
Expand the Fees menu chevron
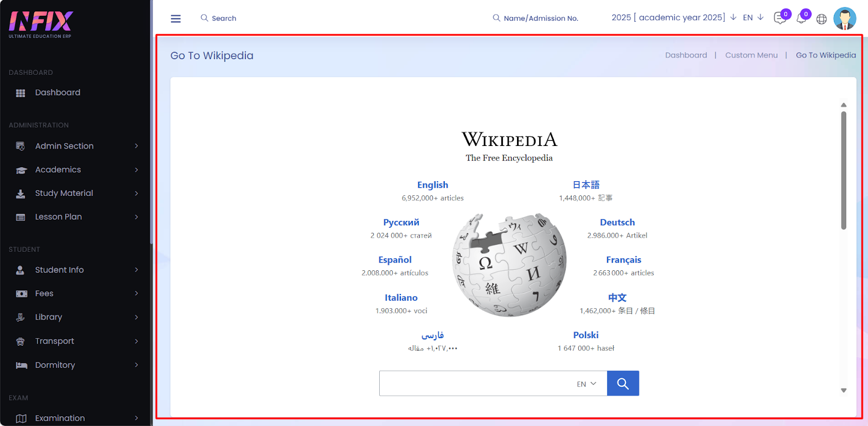coord(136,294)
